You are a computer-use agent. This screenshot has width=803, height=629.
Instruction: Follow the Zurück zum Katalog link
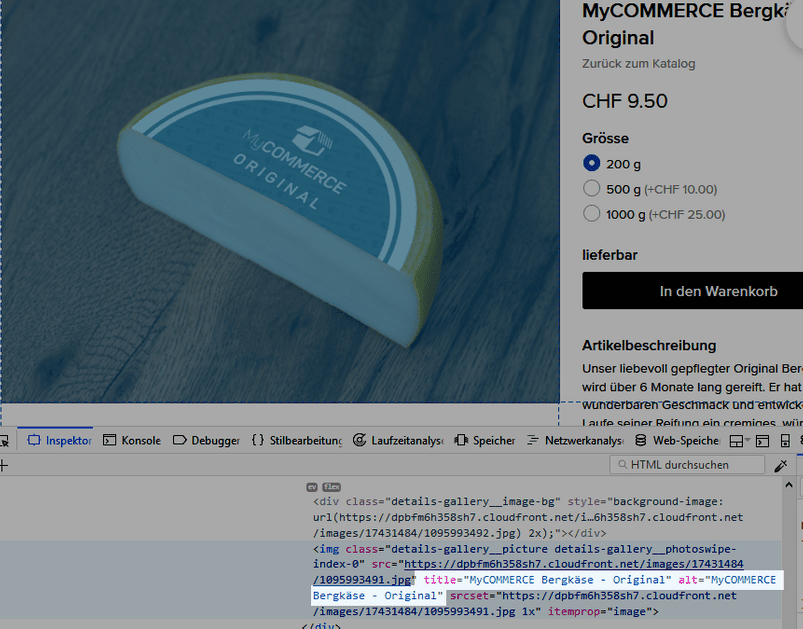tap(639, 64)
